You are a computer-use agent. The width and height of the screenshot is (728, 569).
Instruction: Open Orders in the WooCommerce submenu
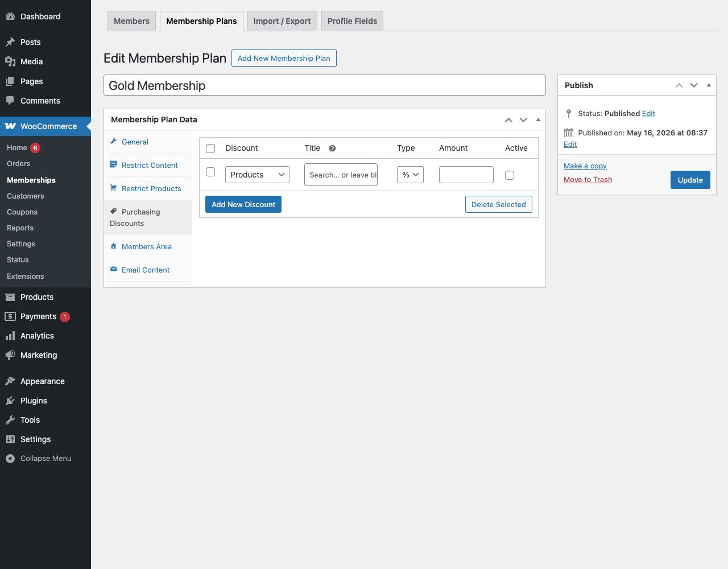tap(19, 163)
